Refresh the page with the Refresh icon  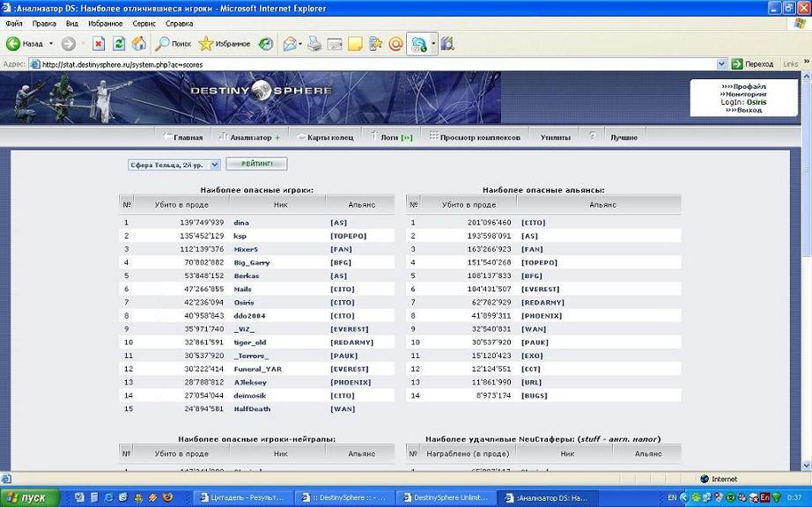(x=119, y=43)
